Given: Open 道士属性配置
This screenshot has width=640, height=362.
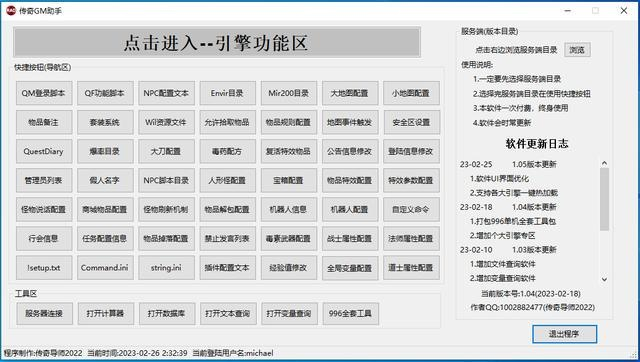Looking at the screenshot, I should point(411,268).
